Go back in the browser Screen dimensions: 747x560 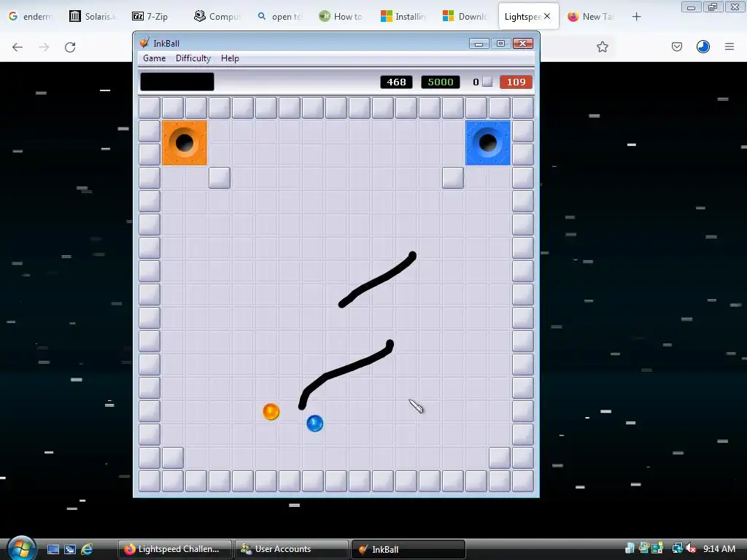(18, 47)
